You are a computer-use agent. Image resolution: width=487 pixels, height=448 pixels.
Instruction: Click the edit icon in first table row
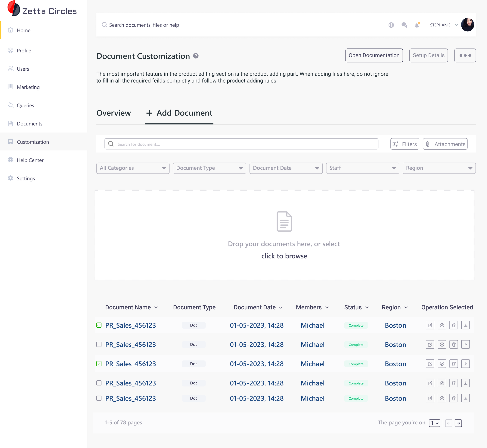click(430, 325)
